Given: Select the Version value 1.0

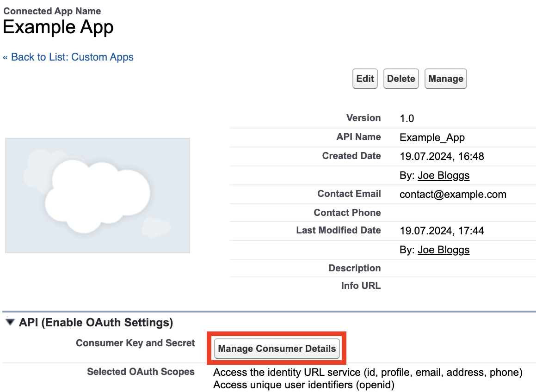Looking at the screenshot, I should tap(406, 118).
